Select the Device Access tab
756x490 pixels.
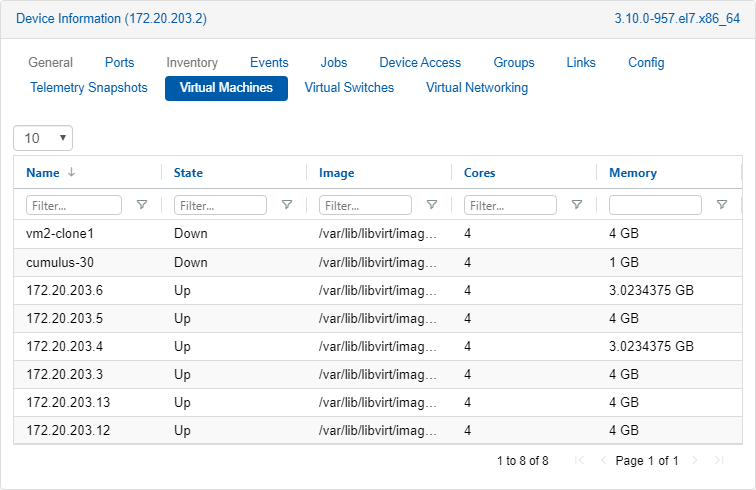coord(420,63)
